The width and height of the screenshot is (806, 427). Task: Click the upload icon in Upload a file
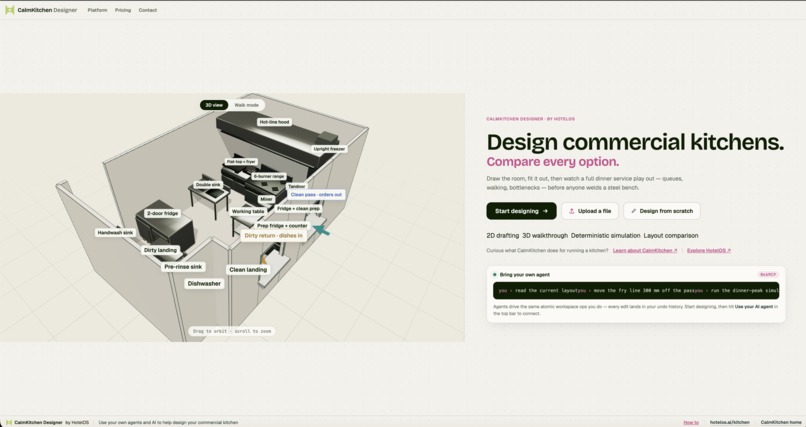point(571,211)
